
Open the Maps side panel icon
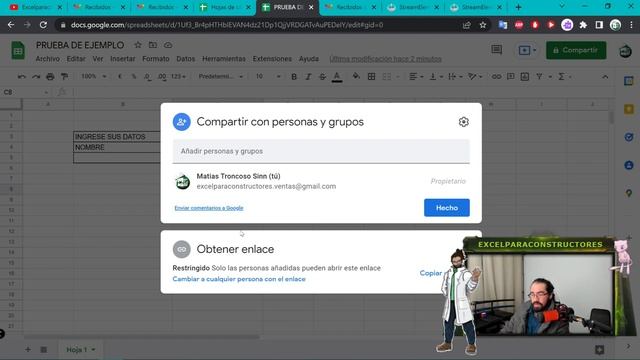coord(629,193)
